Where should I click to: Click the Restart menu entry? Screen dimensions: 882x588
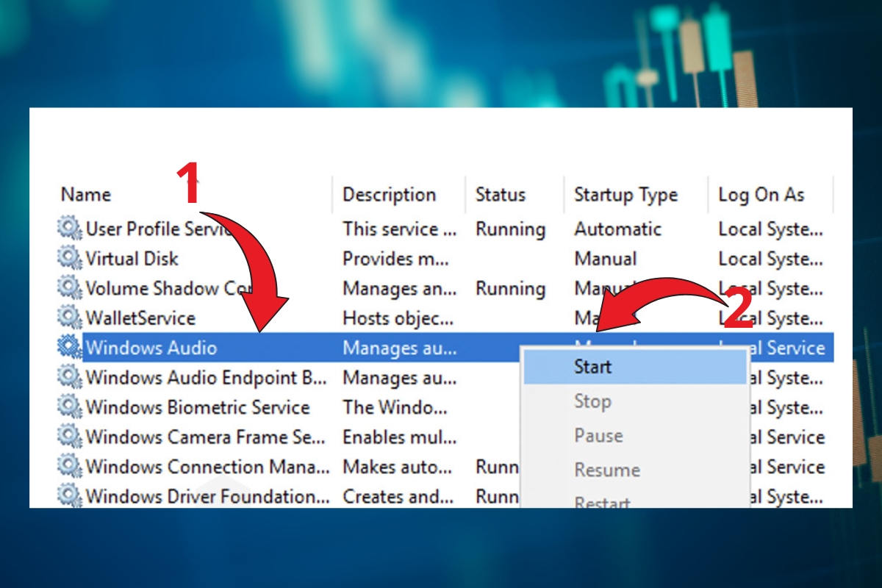coord(601,501)
